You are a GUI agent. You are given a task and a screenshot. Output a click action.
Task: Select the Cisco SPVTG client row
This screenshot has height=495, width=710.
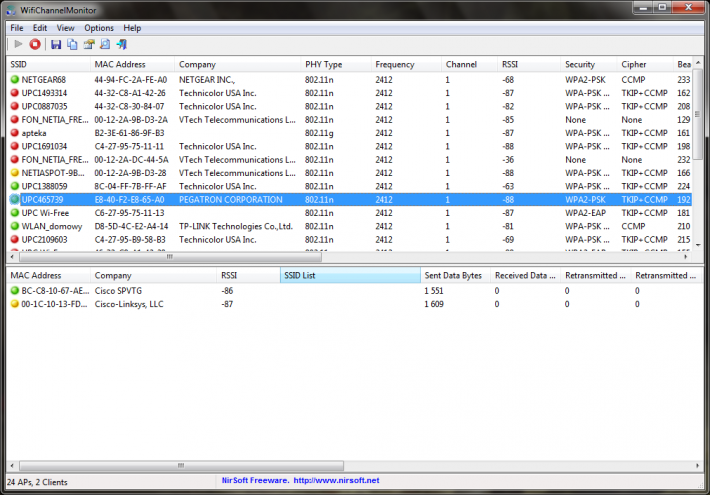point(353,291)
